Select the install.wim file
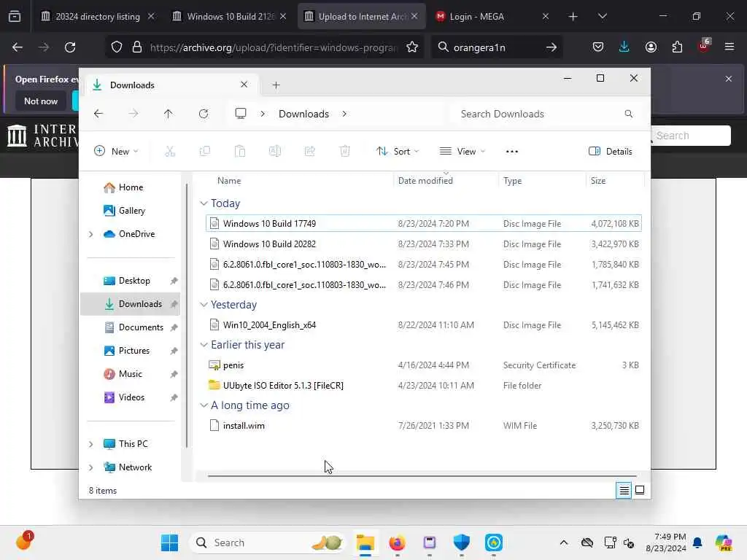 pos(424,426)
